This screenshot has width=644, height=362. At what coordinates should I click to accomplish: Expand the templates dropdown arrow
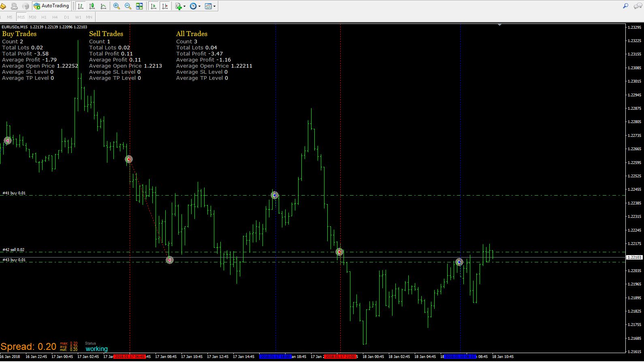pos(215,6)
